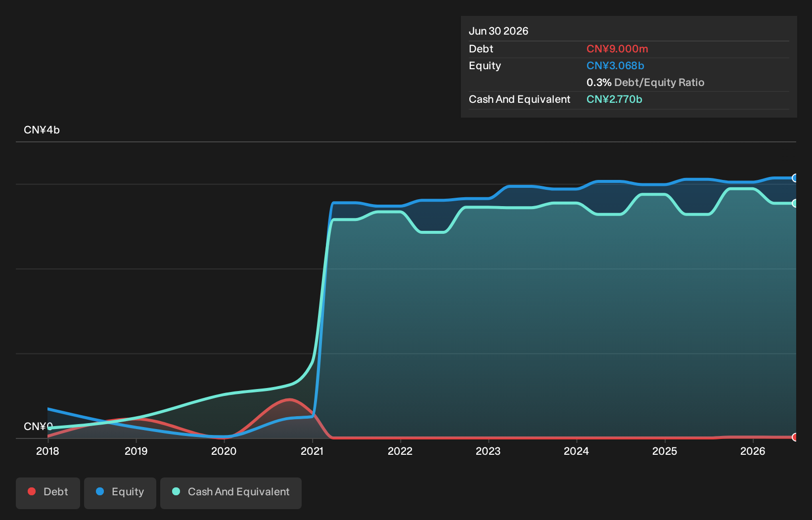
Task: Click the red debt peak near 2021
Action: [x=289, y=399]
